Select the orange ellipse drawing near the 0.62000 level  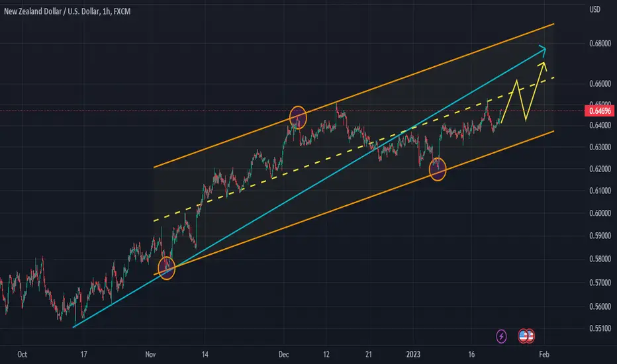[x=438, y=169]
